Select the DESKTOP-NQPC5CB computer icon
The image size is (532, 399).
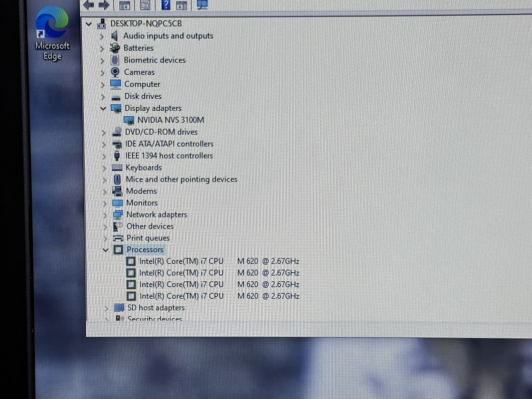101,23
